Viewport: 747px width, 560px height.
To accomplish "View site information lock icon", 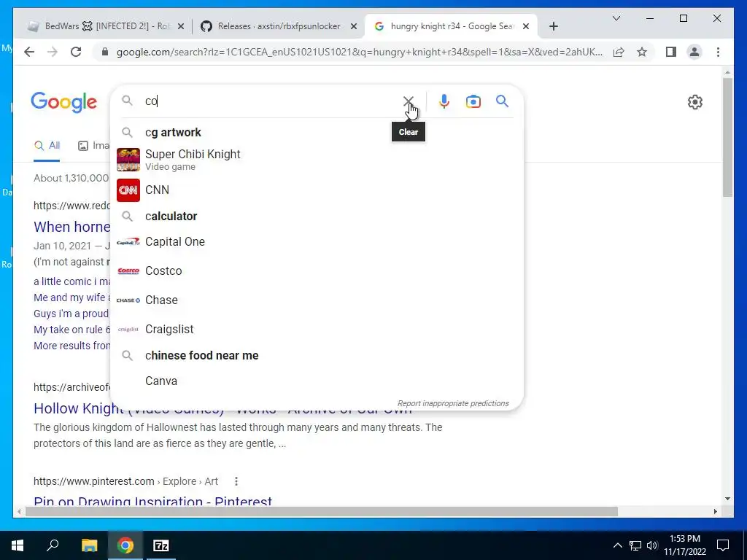I will click(x=105, y=52).
